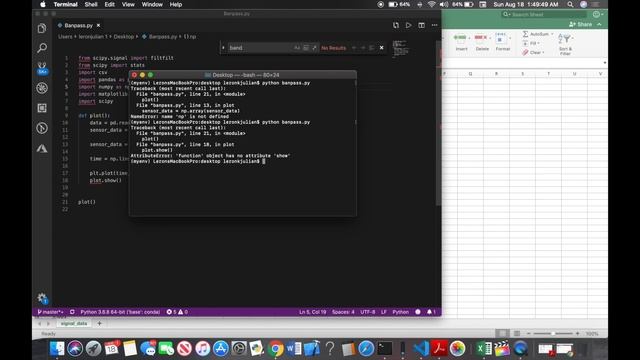Viewport: 640px width, 360px height.
Task: Click the Search Sheet field in Excel
Action: coord(545,15)
